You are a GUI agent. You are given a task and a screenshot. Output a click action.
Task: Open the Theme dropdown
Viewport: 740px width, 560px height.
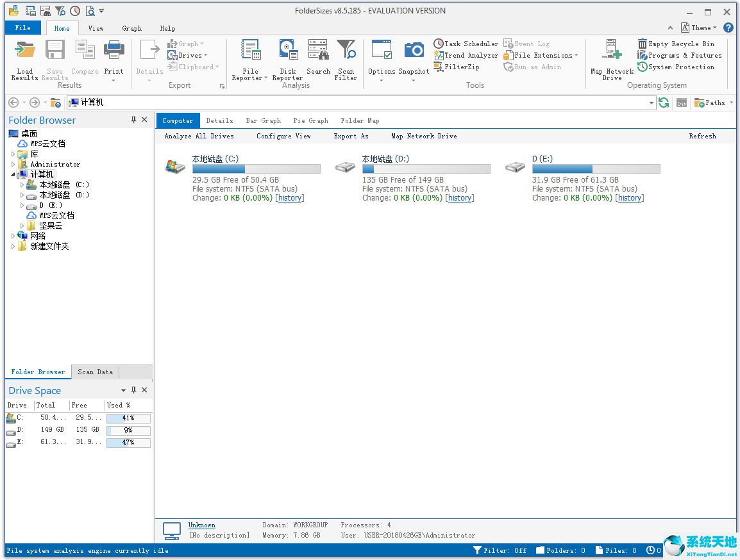click(x=699, y=28)
